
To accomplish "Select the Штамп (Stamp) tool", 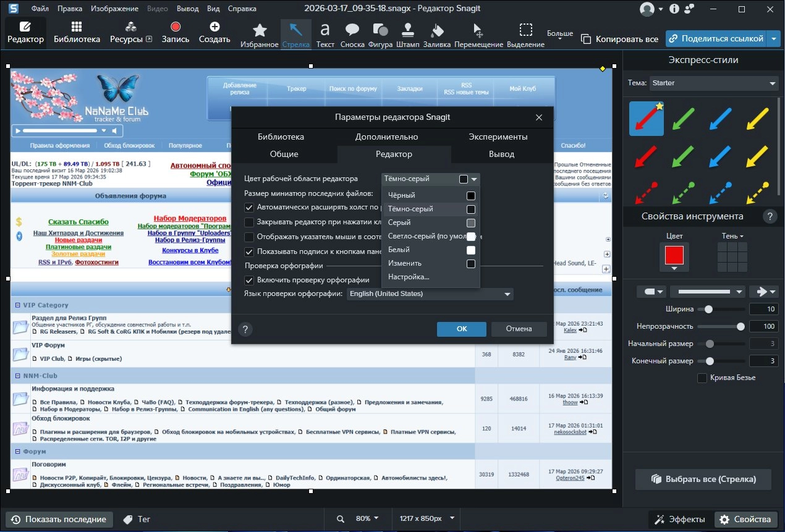I will [407, 35].
